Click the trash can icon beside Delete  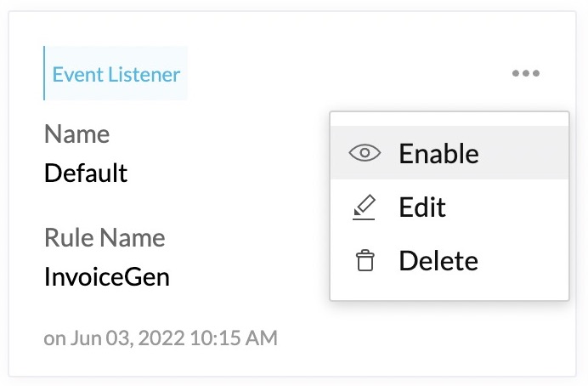(365, 260)
